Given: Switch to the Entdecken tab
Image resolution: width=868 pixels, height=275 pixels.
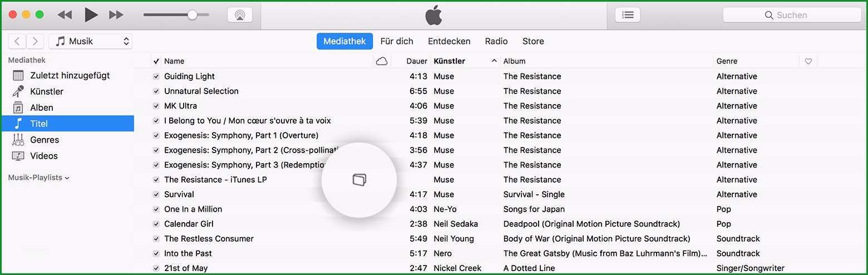Looking at the screenshot, I should tap(449, 41).
